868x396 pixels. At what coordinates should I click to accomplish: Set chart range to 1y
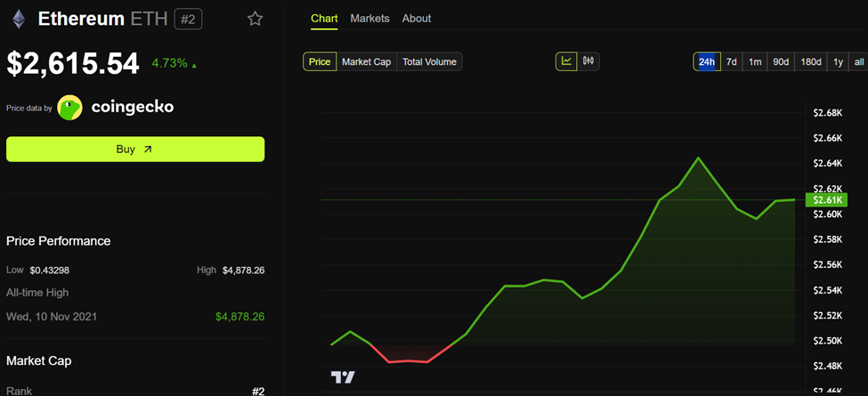click(x=838, y=62)
